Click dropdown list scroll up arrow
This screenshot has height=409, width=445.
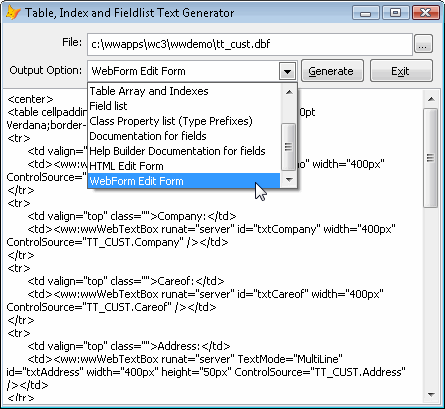(x=289, y=92)
